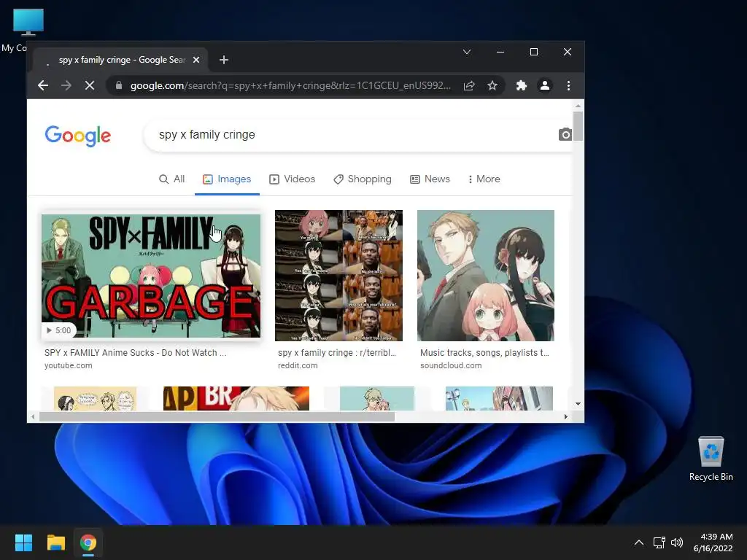Open "Music tracks, songs, playlists" link

tap(484, 353)
